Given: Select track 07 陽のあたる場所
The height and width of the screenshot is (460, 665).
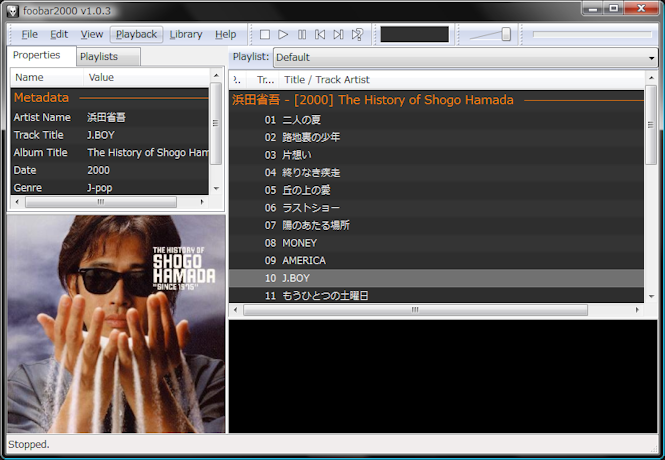Looking at the screenshot, I should pos(436,226).
